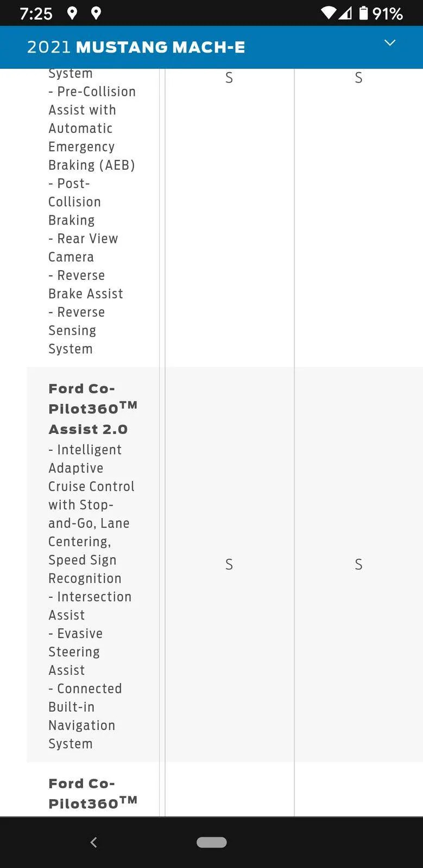Image resolution: width=423 pixels, height=868 pixels.
Task: Select the partial Ford Co-Pilot360 heading at bottom
Action: [x=93, y=793]
